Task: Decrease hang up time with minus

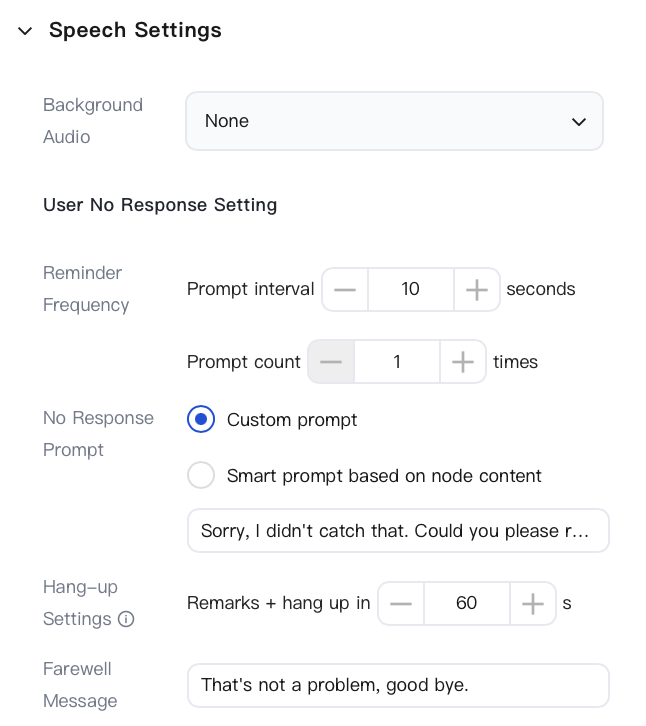Action: point(401,603)
